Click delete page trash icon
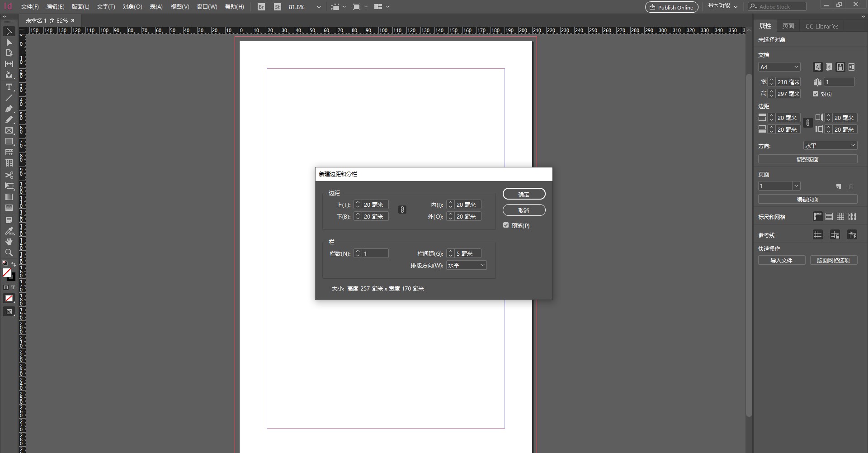This screenshot has height=453, width=868. coord(851,186)
